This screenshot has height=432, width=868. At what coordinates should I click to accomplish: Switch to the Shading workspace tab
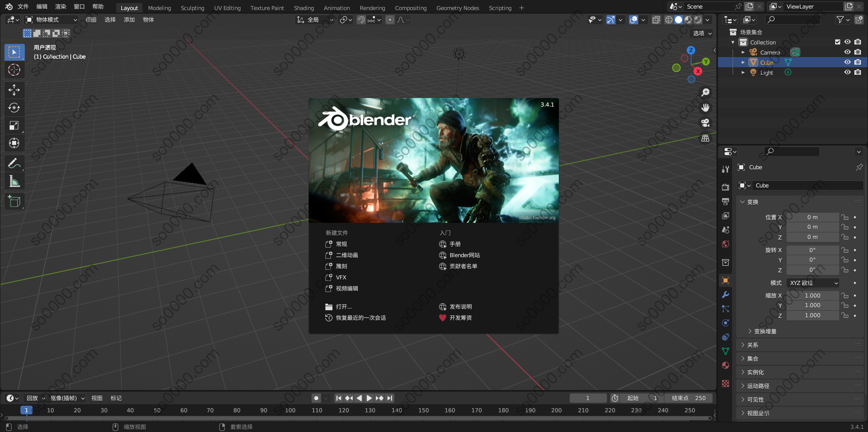304,8
